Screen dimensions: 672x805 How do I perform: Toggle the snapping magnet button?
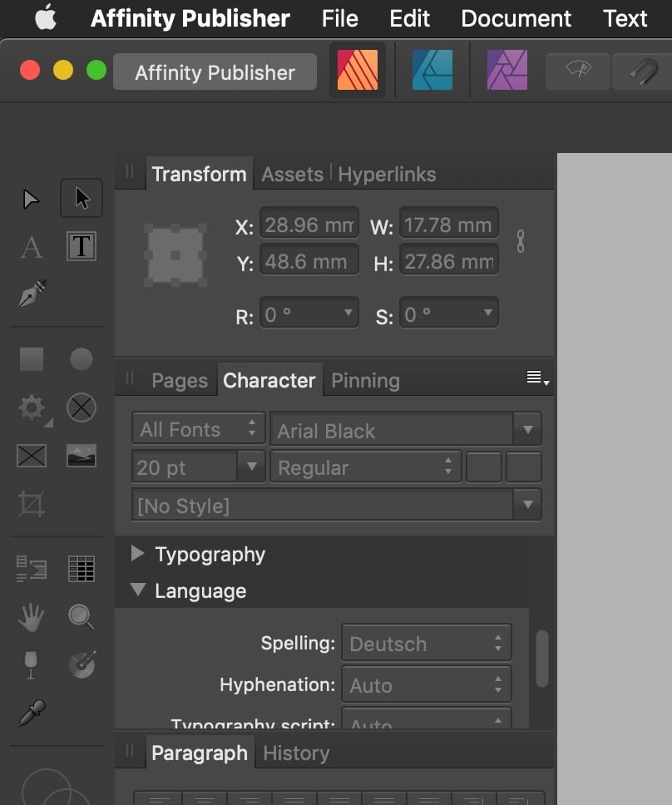pos(642,72)
